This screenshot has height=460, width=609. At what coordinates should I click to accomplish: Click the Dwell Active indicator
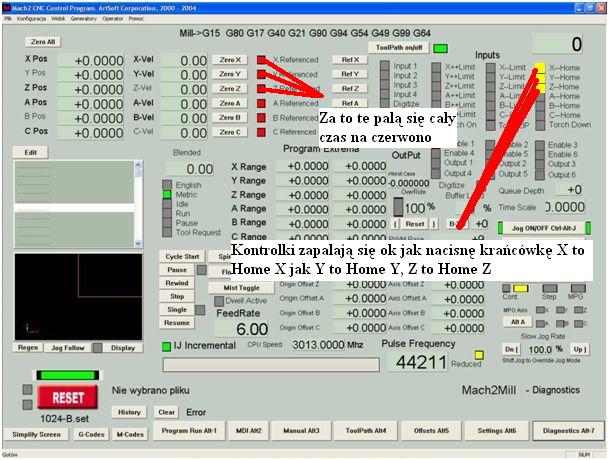(x=219, y=301)
